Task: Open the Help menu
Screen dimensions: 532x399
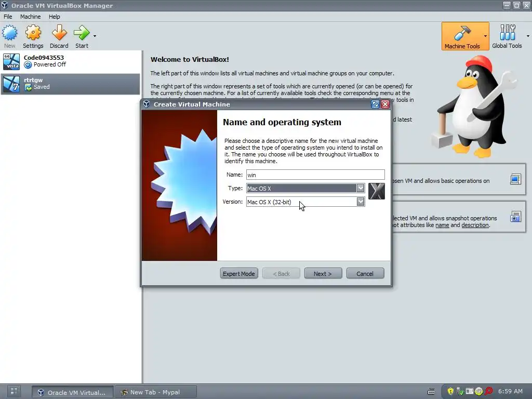Action: click(x=54, y=17)
